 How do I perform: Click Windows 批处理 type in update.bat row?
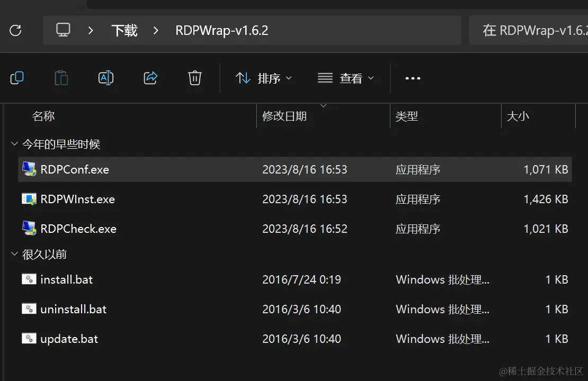pos(442,339)
